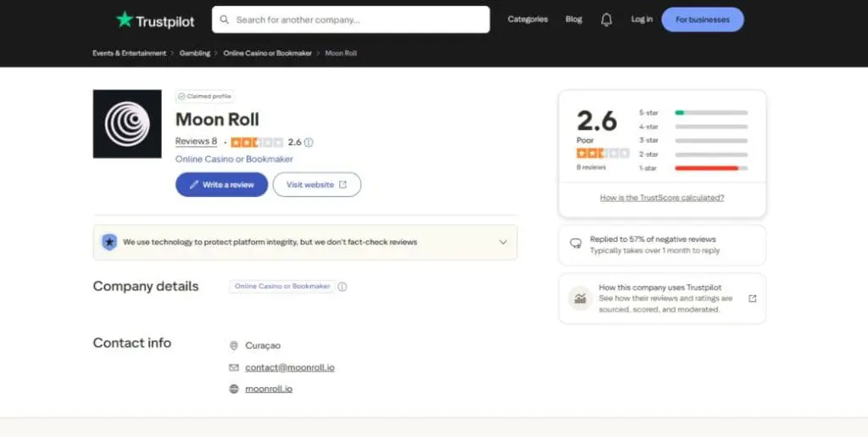This screenshot has width=868, height=437.
Task: Click the TrustScore info icon beside 2.6
Action: point(309,143)
